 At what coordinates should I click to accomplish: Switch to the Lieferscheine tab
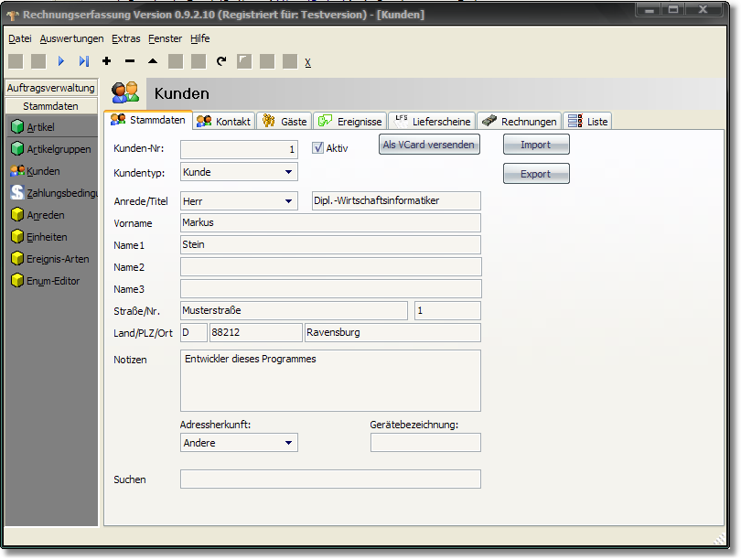433,122
